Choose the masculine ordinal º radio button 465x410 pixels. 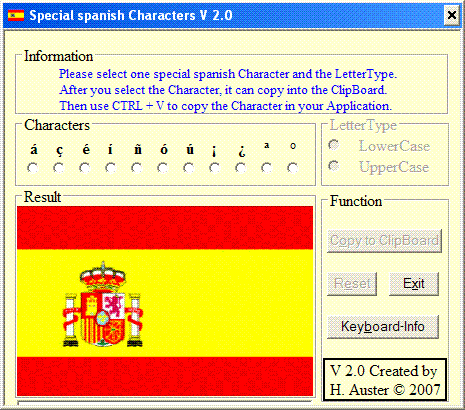[x=293, y=168]
